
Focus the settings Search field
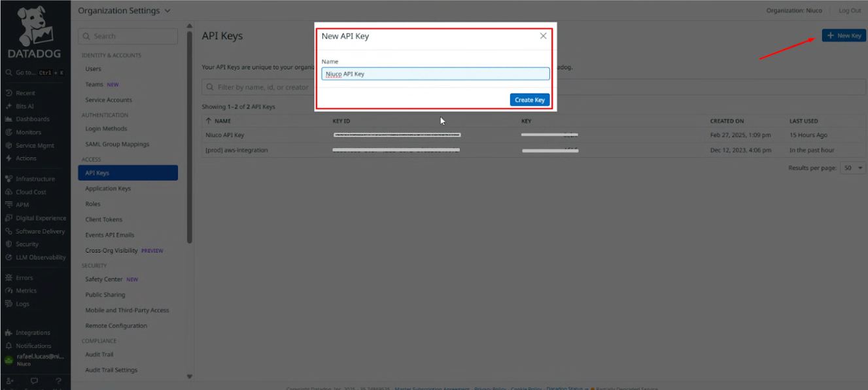coord(128,37)
